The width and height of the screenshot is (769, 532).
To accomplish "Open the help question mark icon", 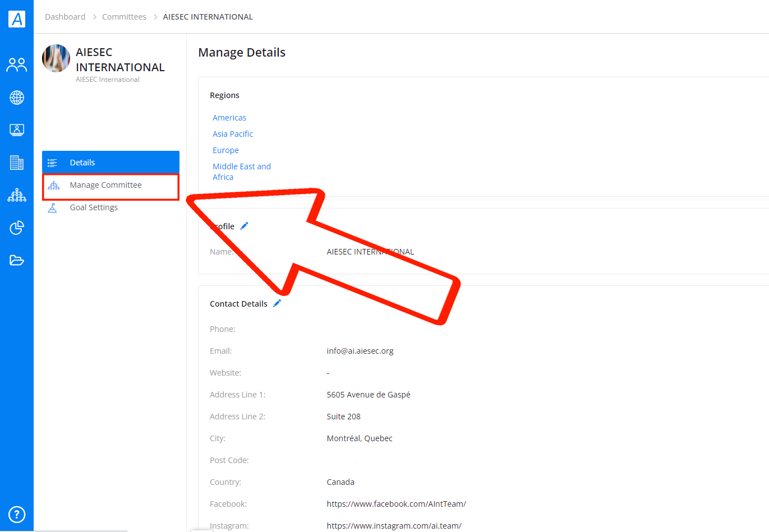I will (17, 514).
